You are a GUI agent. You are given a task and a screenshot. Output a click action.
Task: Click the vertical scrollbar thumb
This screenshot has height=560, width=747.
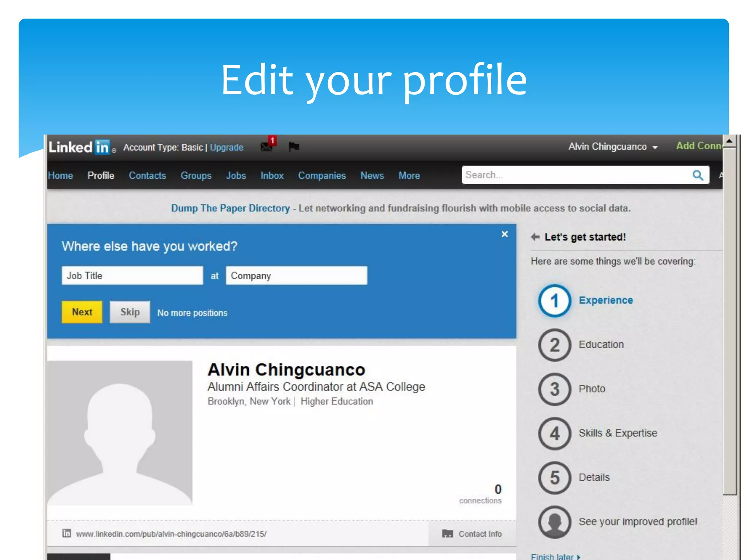coord(729,321)
